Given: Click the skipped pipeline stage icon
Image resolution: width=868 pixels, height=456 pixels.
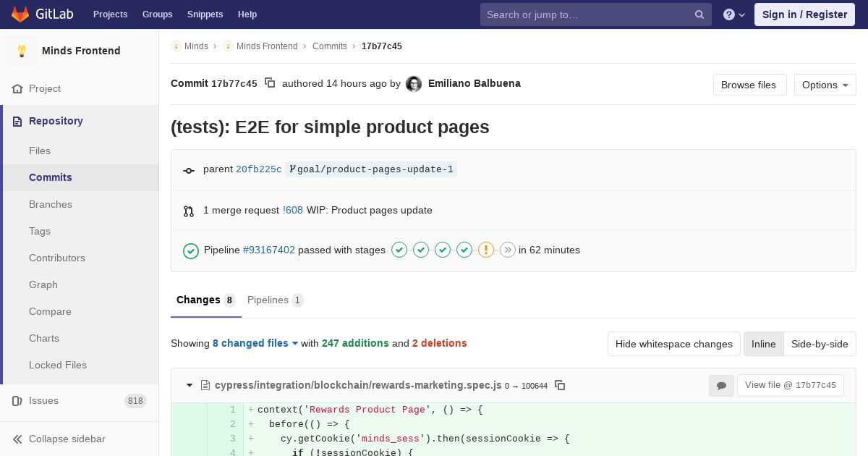Looking at the screenshot, I should pyautogui.click(x=508, y=250).
